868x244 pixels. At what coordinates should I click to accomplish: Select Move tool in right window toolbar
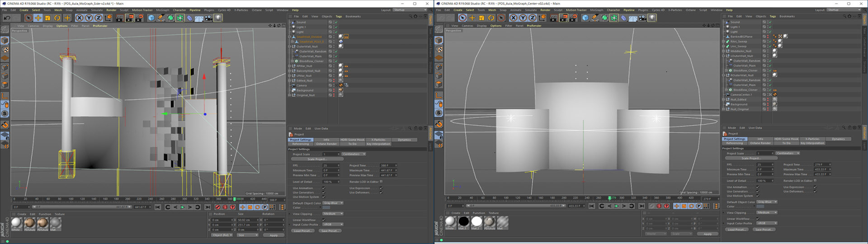(472, 18)
